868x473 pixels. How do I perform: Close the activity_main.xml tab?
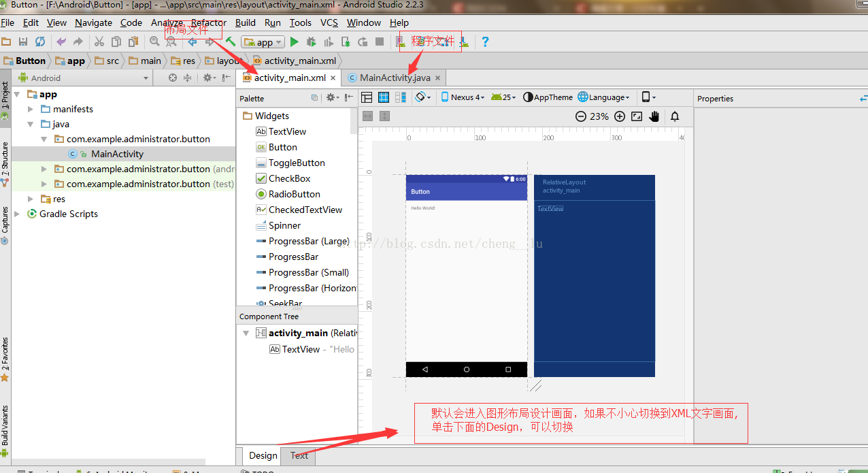(333, 78)
